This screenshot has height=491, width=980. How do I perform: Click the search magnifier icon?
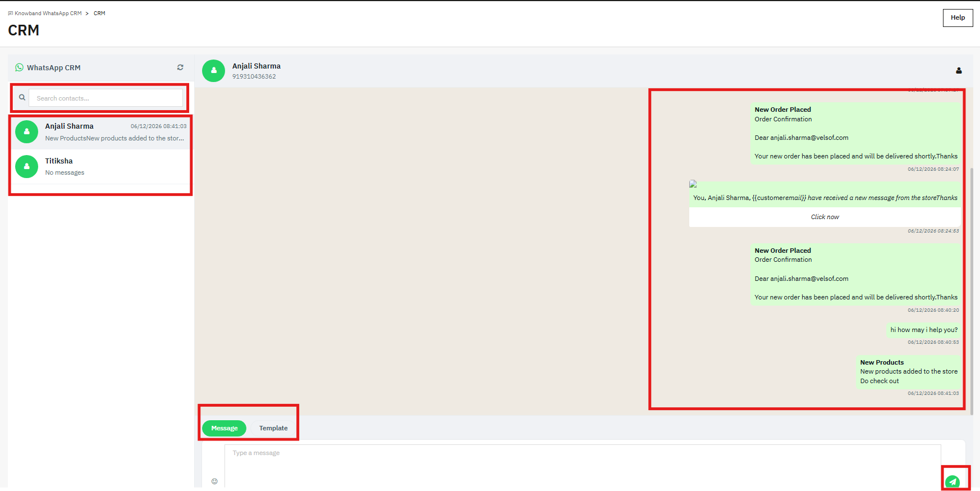22,98
